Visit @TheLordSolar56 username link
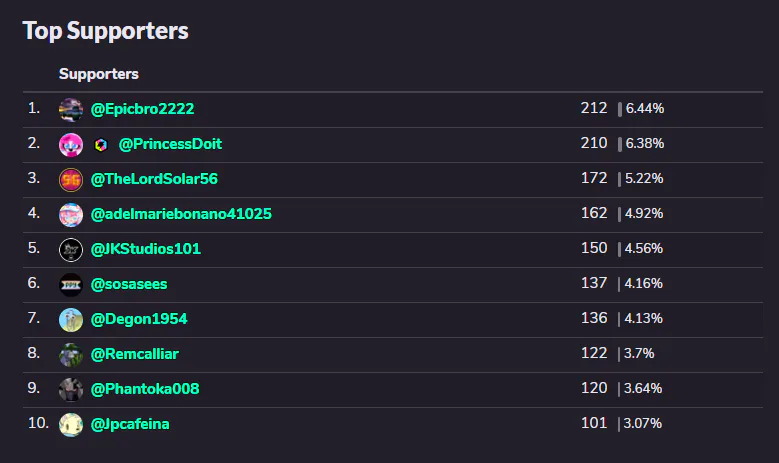Image resolution: width=779 pixels, height=463 pixels. tap(154, 179)
